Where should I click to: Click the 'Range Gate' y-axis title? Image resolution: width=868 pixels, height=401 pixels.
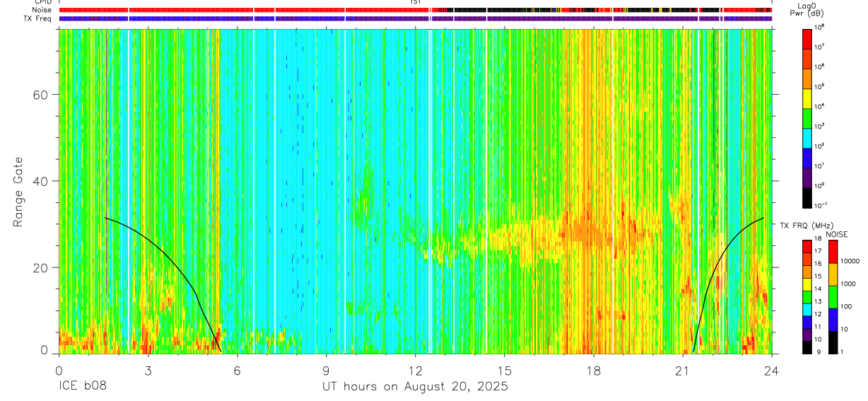point(18,192)
